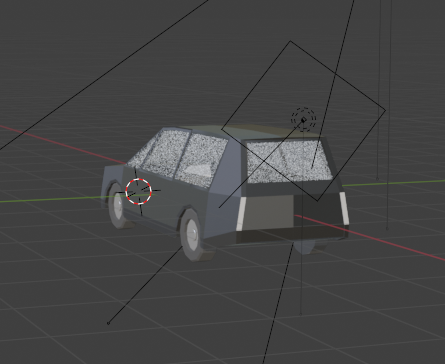Click the light gray trunk panel
Image resolution: width=445 pixels, height=364 pixels.
coord(269,212)
